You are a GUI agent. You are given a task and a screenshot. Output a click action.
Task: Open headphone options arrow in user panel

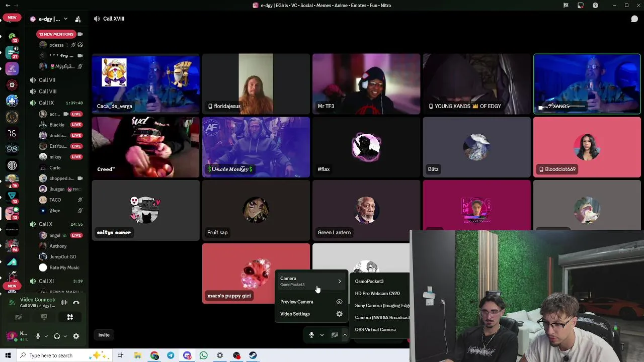pyautogui.click(x=65, y=336)
